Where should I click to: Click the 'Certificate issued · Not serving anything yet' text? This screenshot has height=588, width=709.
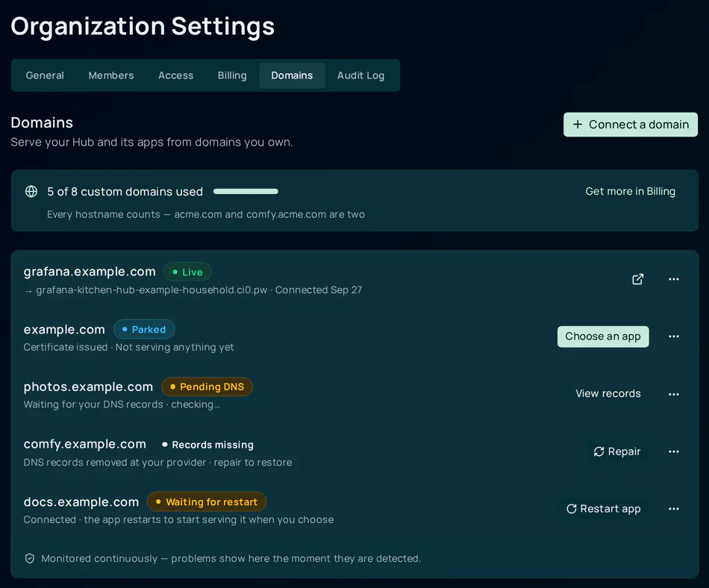pos(129,347)
